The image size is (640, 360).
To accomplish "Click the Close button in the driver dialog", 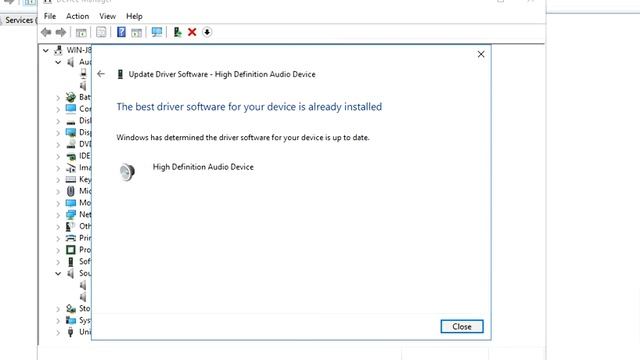I will point(462,327).
